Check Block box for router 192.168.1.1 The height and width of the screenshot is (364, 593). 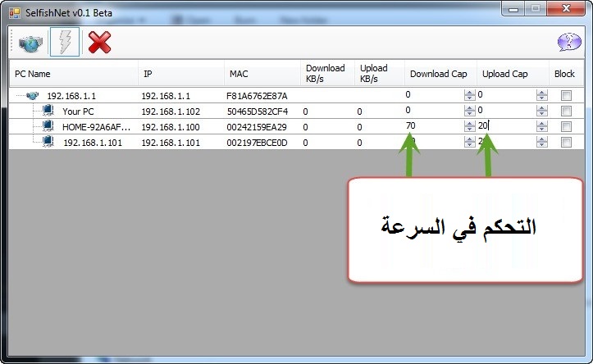(x=565, y=96)
